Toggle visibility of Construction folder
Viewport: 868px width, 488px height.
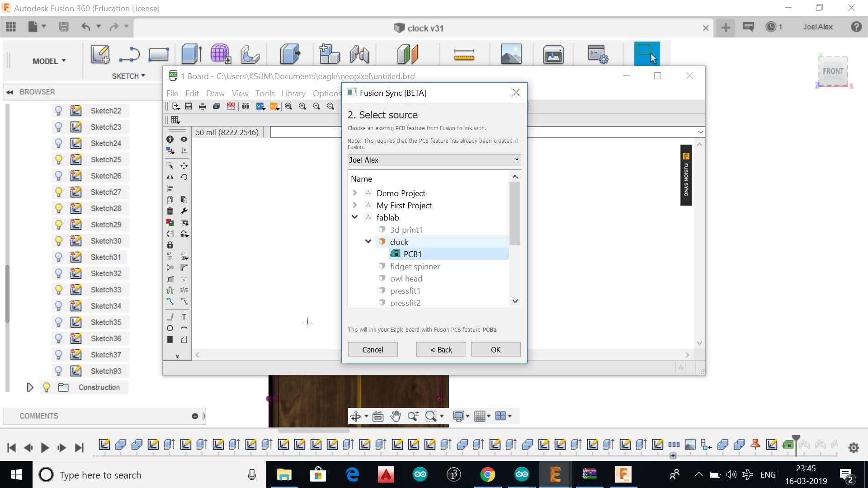(x=46, y=387)
